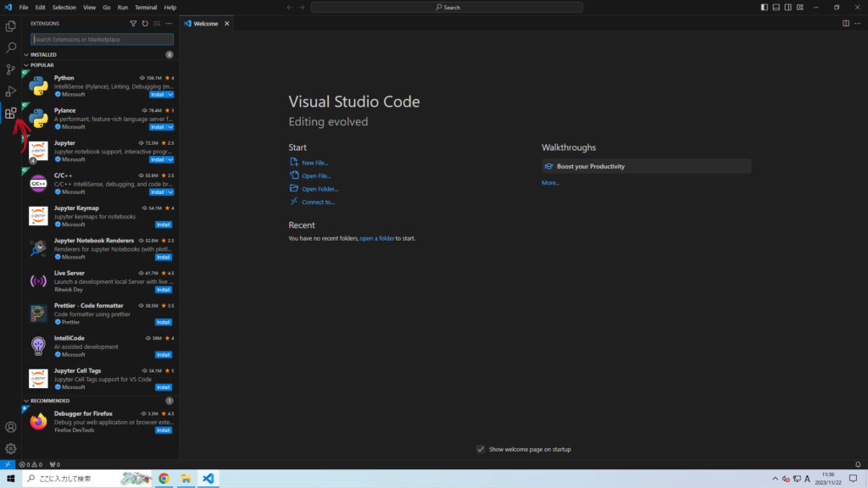Viewport: 868px width, 488px height.
Task: Click the Live Server extension icon
Action: 38,281
